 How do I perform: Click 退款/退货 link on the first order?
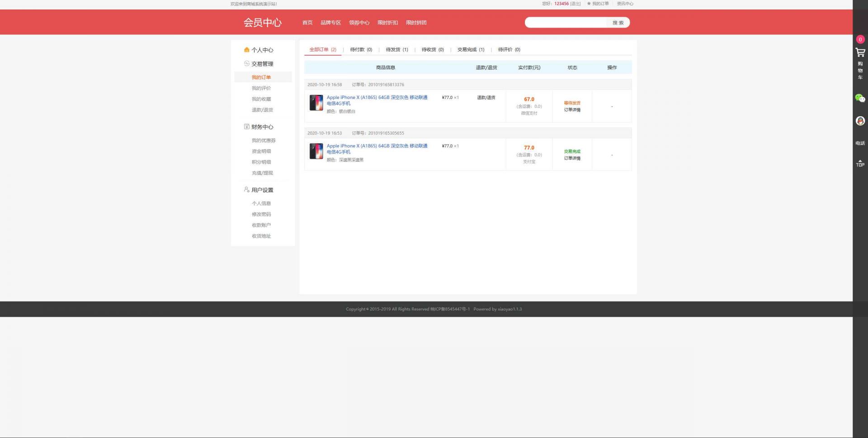(x=486, y=98)
